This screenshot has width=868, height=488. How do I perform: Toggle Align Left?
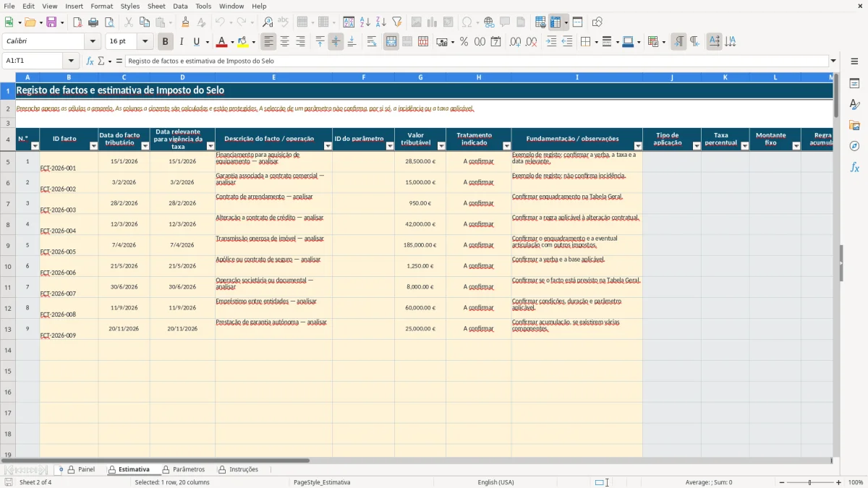tap(269, 42)
